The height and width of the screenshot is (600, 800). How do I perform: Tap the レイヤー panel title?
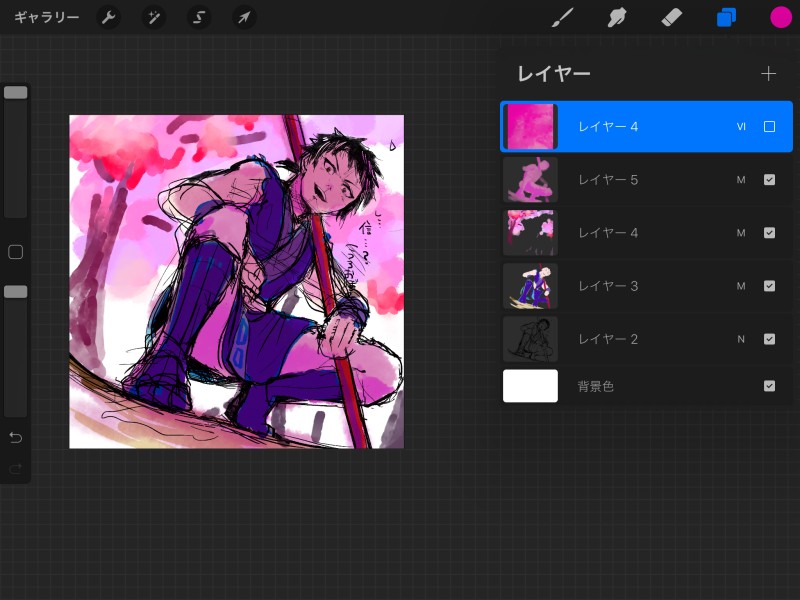click(x=554, y=74)
